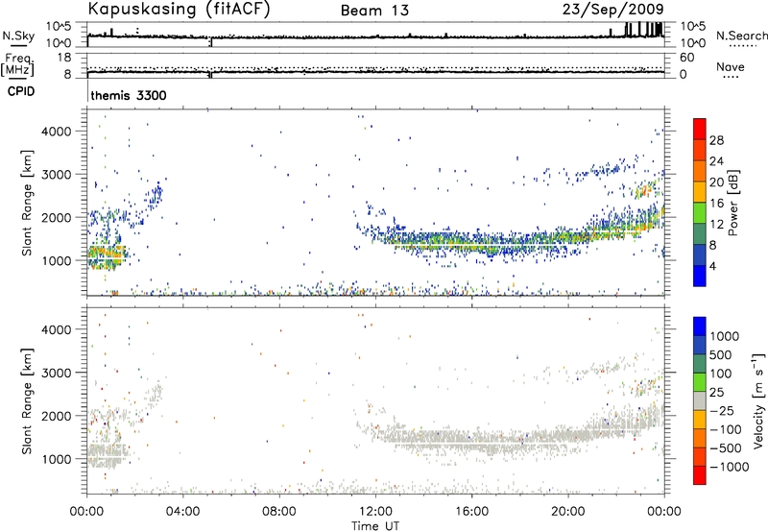Click the '60' label on the Nave axis

coord(687,58)
